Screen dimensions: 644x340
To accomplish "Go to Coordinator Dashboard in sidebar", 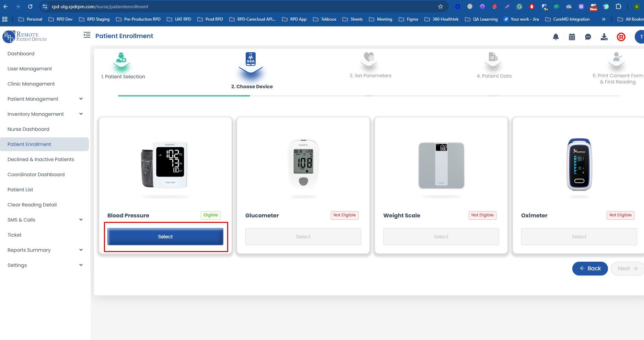I will coord(36,174).
